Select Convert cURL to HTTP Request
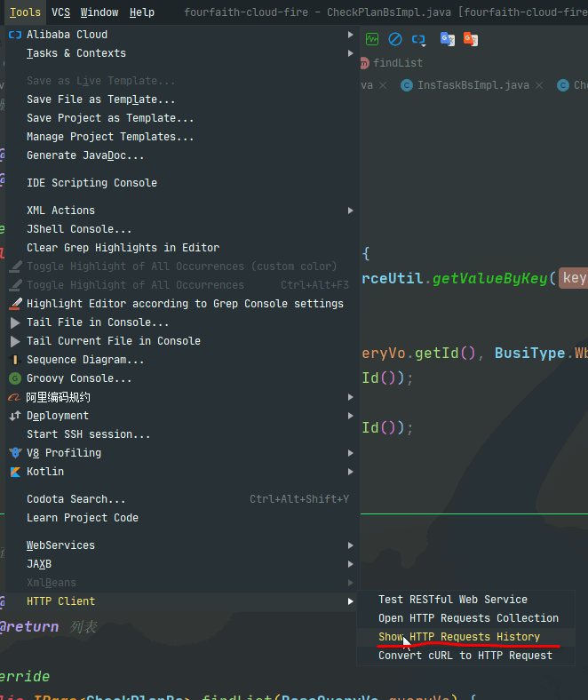 tap(465, 656)
